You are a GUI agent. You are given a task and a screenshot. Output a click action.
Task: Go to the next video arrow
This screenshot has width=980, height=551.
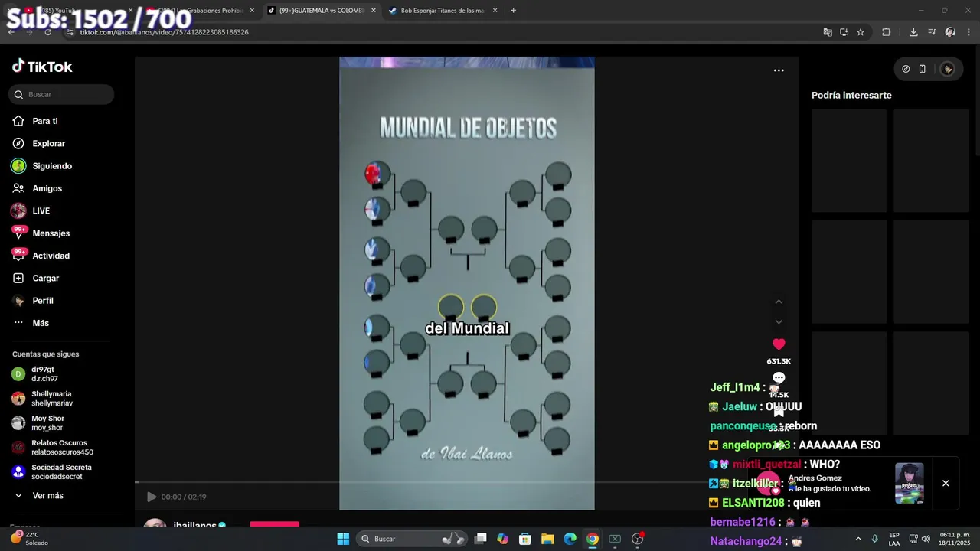coord(779,321)
